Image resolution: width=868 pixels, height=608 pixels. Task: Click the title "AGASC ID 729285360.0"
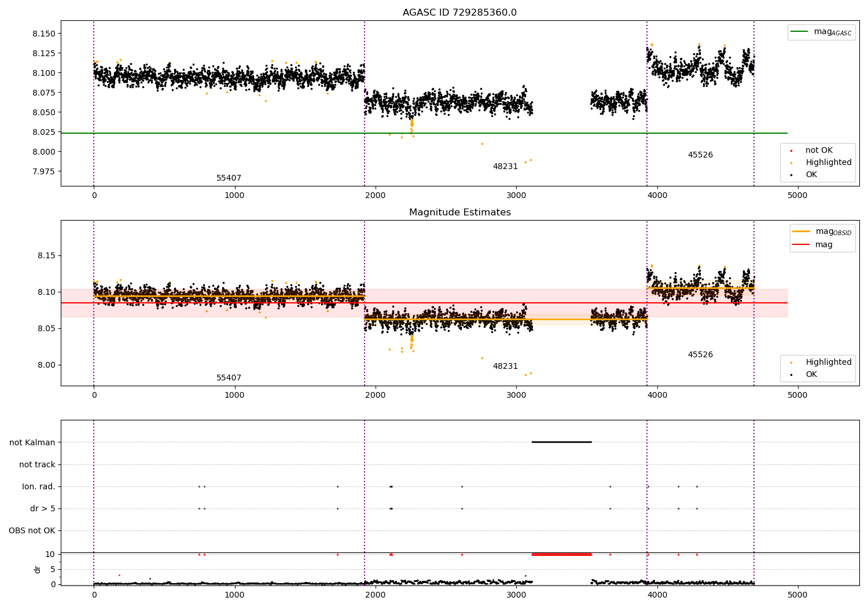[x=459, y=13]
